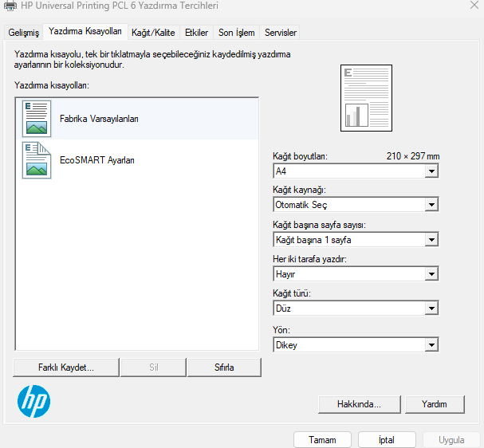Click the Sıfırla reset button
Image resolution: width=484 pixels, height=448 pixels.
224,367
